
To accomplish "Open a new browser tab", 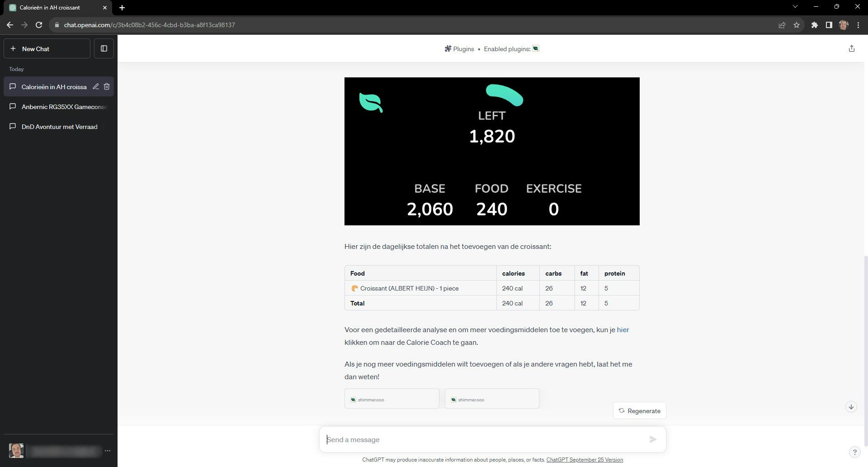I will pyautogui.click(x=122, y=8).
